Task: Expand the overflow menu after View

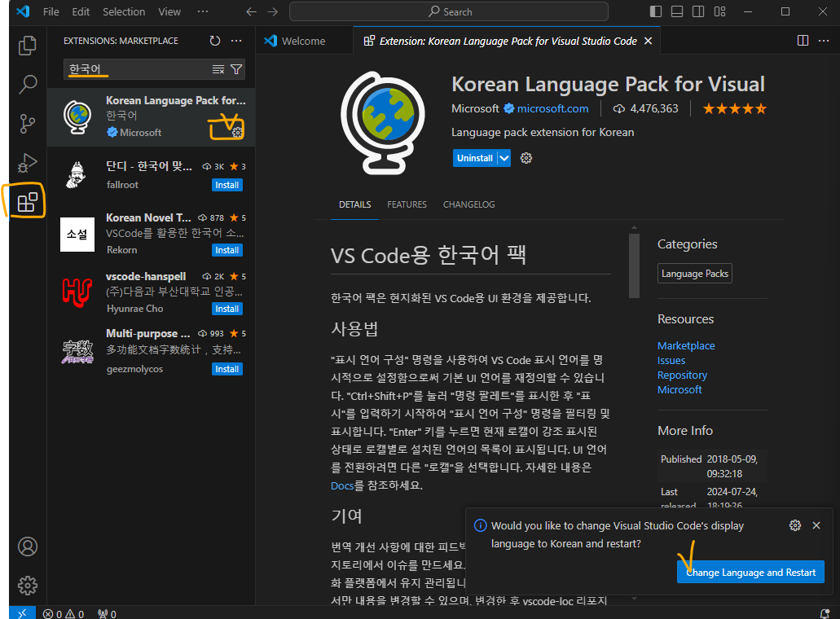Action: 203,11
